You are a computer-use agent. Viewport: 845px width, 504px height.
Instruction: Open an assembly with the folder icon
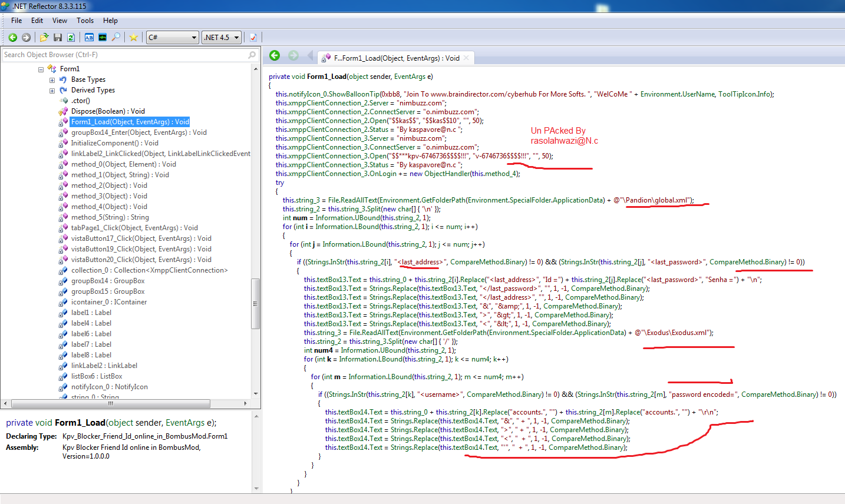point(44,37)
